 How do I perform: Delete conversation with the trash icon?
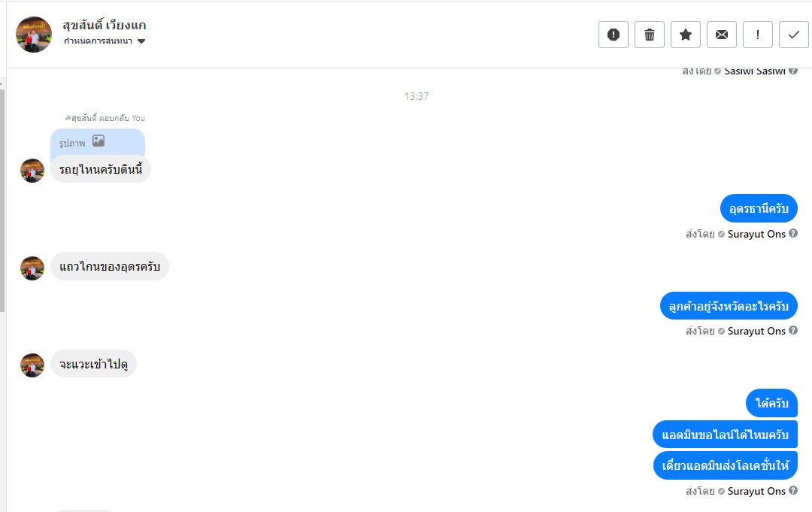pyautogui.click(x=649, y=35)
